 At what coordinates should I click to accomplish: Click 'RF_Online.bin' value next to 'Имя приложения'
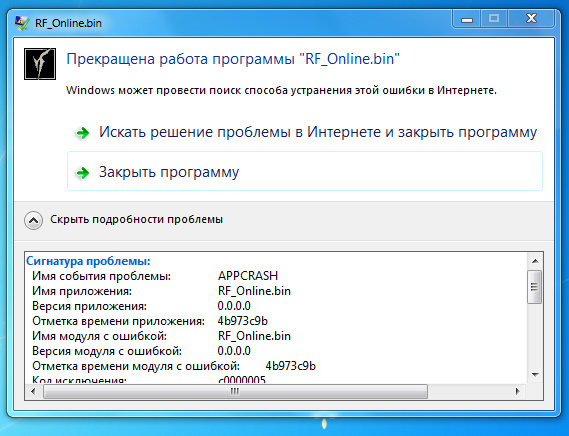254,291
